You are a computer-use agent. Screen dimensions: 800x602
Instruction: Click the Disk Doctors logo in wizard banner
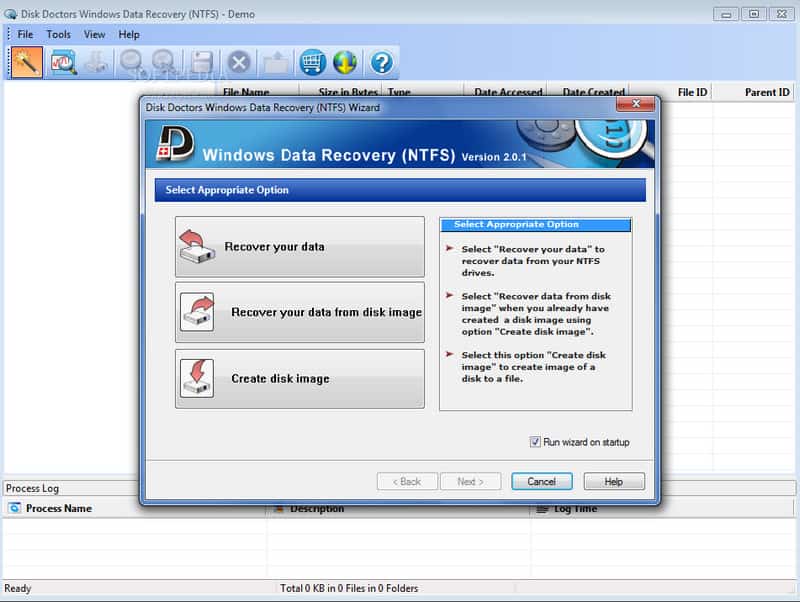pos(175,144)
